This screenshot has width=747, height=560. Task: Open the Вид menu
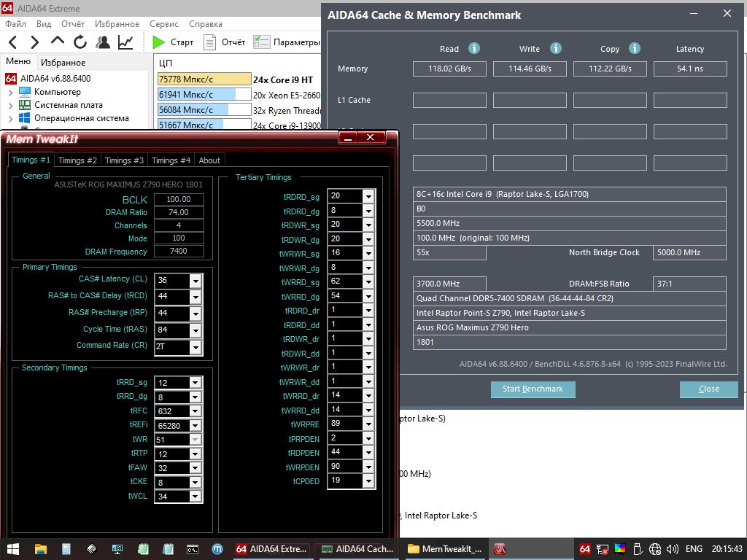pos(43,24)
